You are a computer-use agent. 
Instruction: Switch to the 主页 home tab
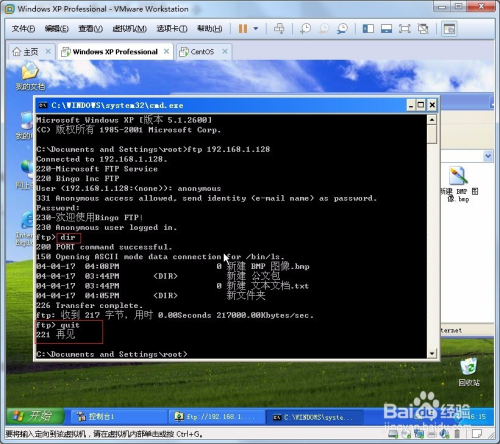(31, 52)
